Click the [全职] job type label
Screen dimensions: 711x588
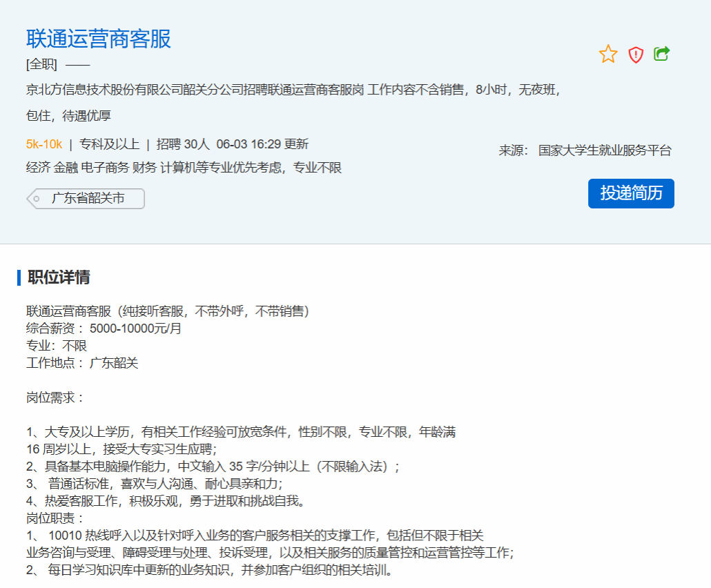(x=41, y=65)
